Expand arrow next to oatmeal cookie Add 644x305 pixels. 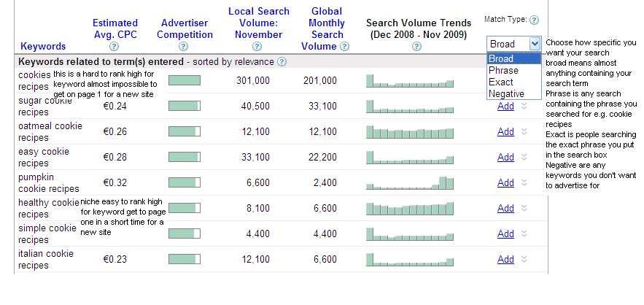click(x=523, y=132)
